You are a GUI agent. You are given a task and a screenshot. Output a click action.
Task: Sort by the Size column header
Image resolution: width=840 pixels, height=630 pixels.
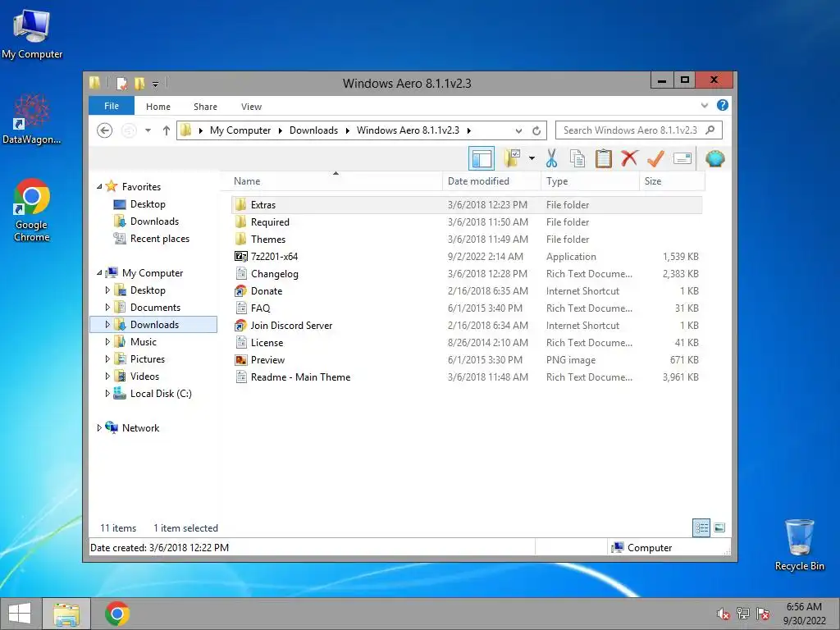[x=672, y=181]
